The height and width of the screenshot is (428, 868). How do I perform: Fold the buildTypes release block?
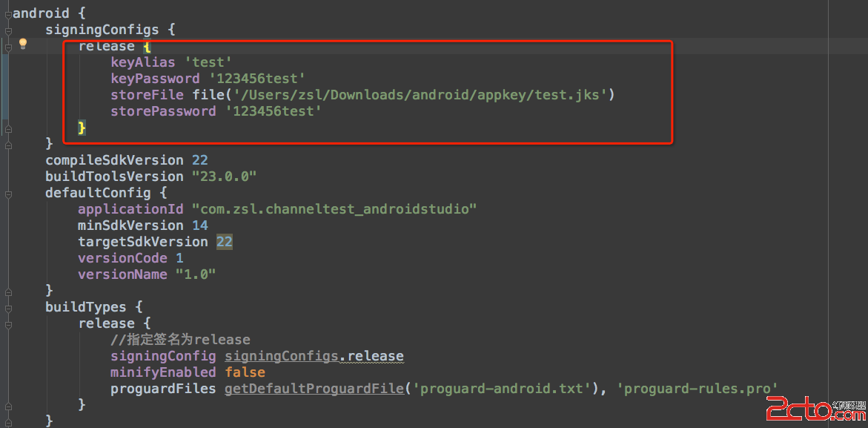(x=7, y=323)
